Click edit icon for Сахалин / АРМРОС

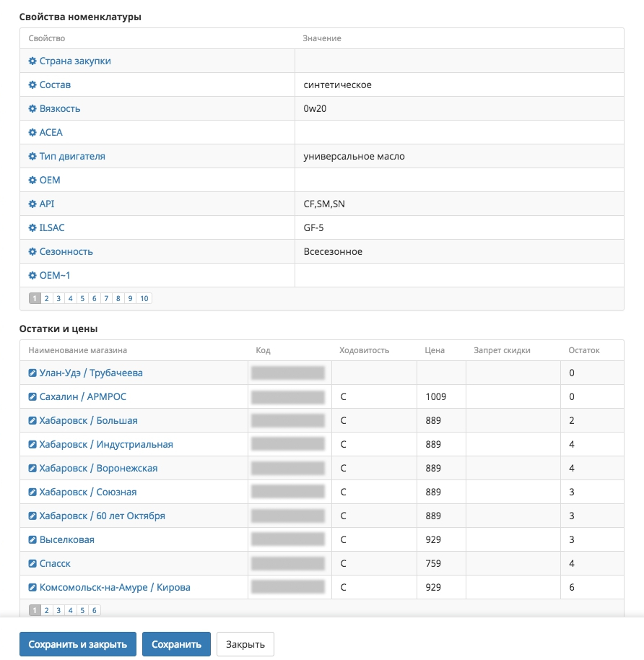point(32,397)
